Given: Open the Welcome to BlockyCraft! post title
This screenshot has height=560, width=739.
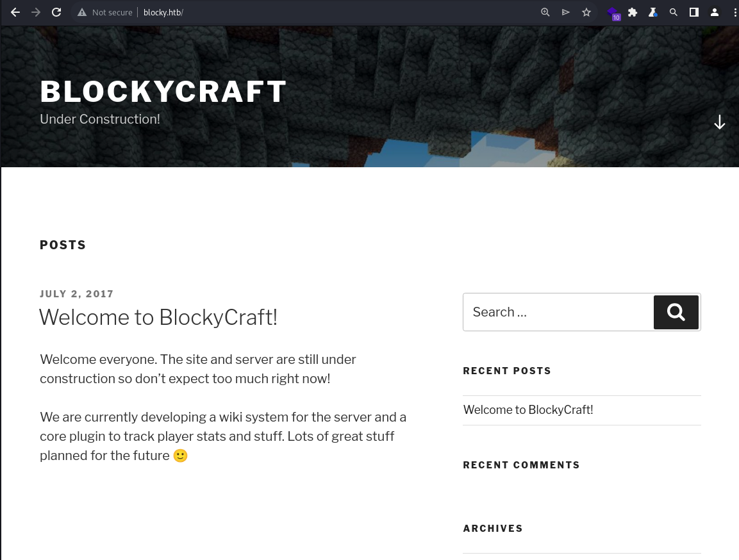Looking at the screenshot, I should (158, 317).
